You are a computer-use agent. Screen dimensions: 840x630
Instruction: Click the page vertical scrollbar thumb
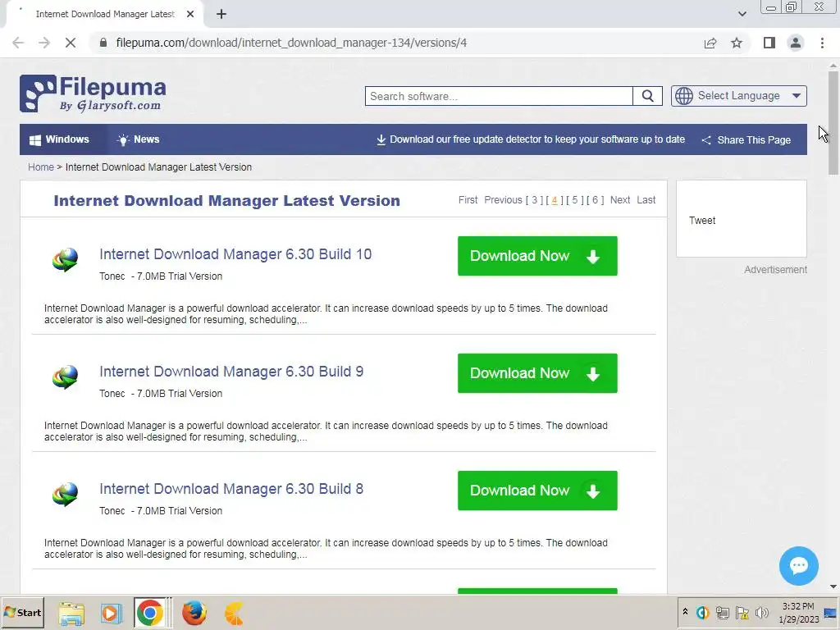[x=833, y=122]
